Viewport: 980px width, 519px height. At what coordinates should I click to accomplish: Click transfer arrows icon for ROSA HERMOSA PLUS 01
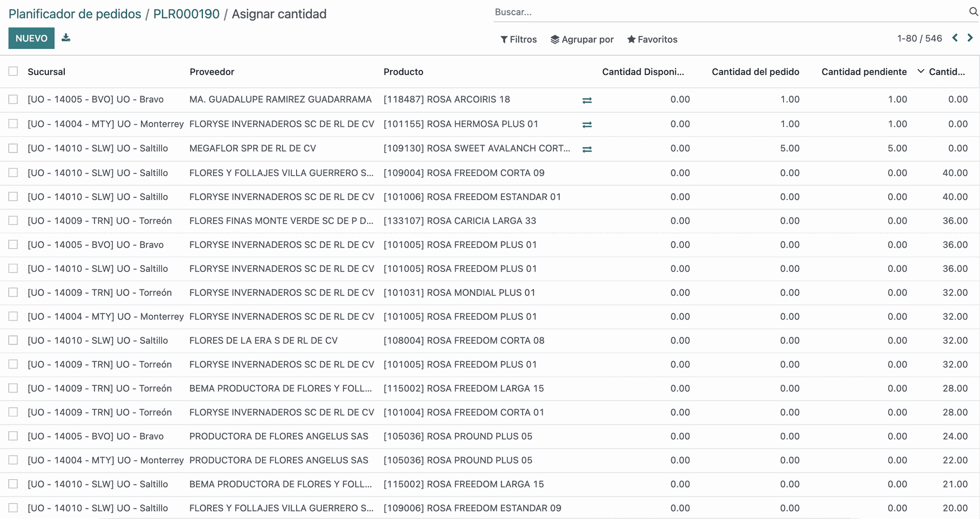[587, 125]
